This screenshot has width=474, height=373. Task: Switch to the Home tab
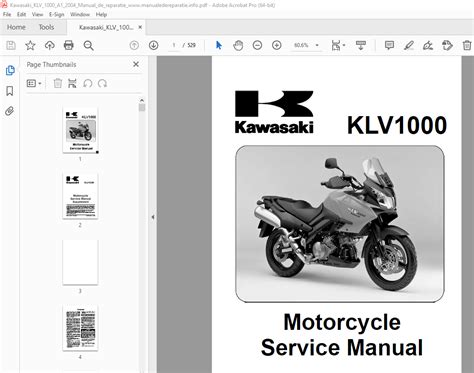point(16,27)
